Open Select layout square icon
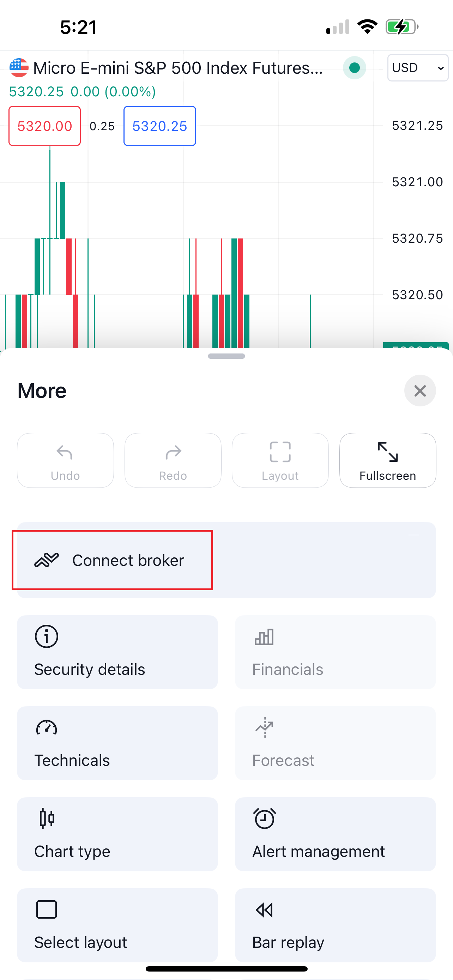This screenshot has height=980, width=453. (x=47, y=909)
